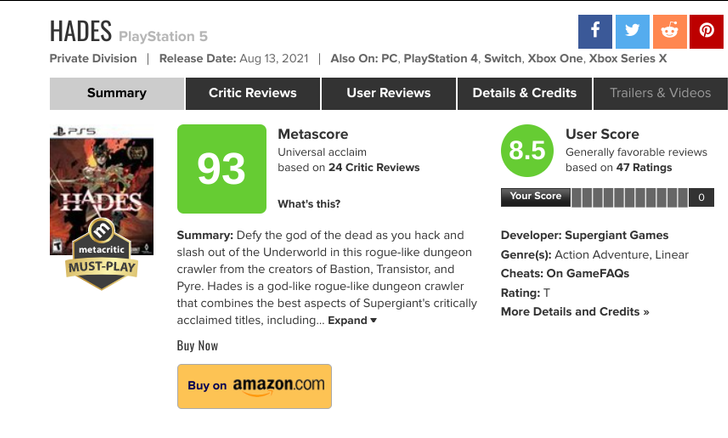The height and width of the screenshot is (438, 728).
Task: Open the Critic Reviews tab
Action: click(x=252, y=93)
